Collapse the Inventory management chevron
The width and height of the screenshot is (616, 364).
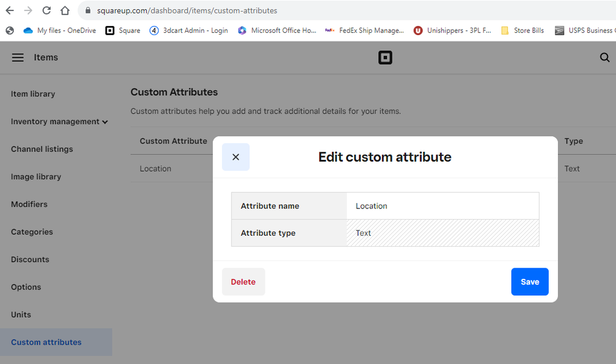(x=105, y=122)
